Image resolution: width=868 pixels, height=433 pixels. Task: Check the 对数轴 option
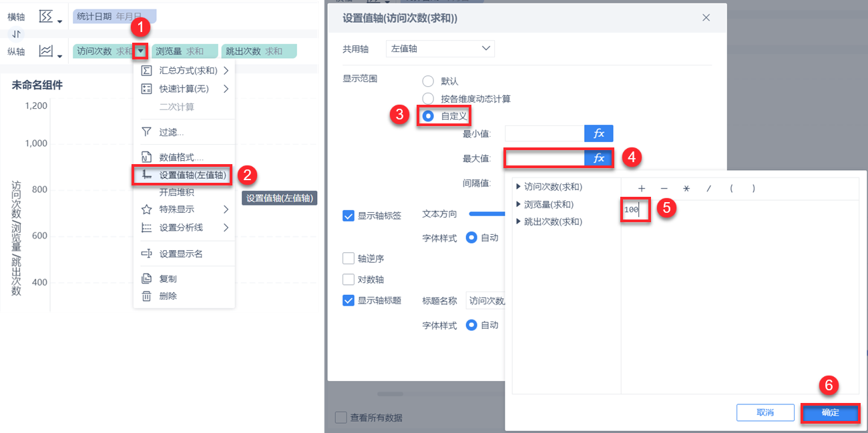[x=348, y=278]
